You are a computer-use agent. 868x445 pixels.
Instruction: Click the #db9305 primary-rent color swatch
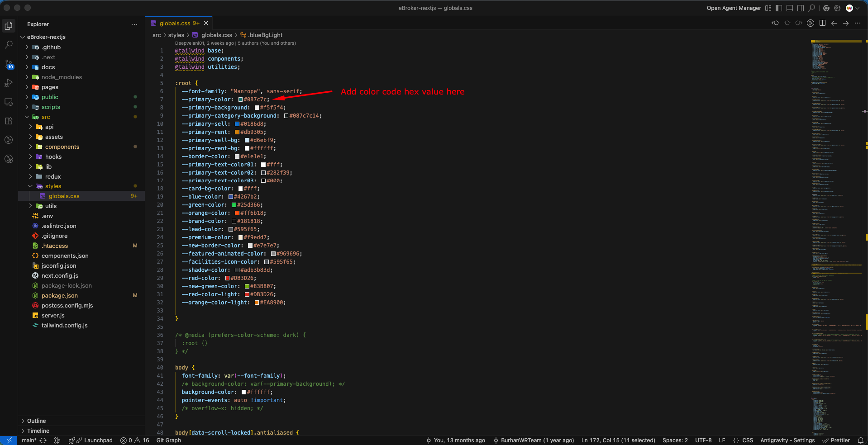pyautogui.click(x=237, y=132)
